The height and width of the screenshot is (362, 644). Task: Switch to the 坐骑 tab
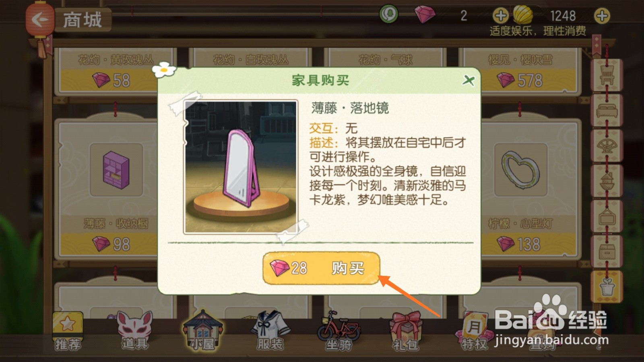coord(338,331)
